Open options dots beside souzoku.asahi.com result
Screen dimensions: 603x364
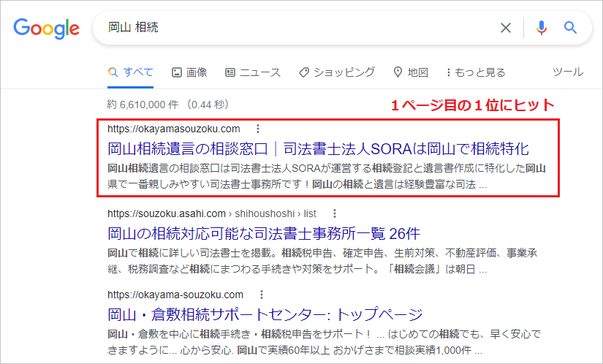(x=335, y=213)
